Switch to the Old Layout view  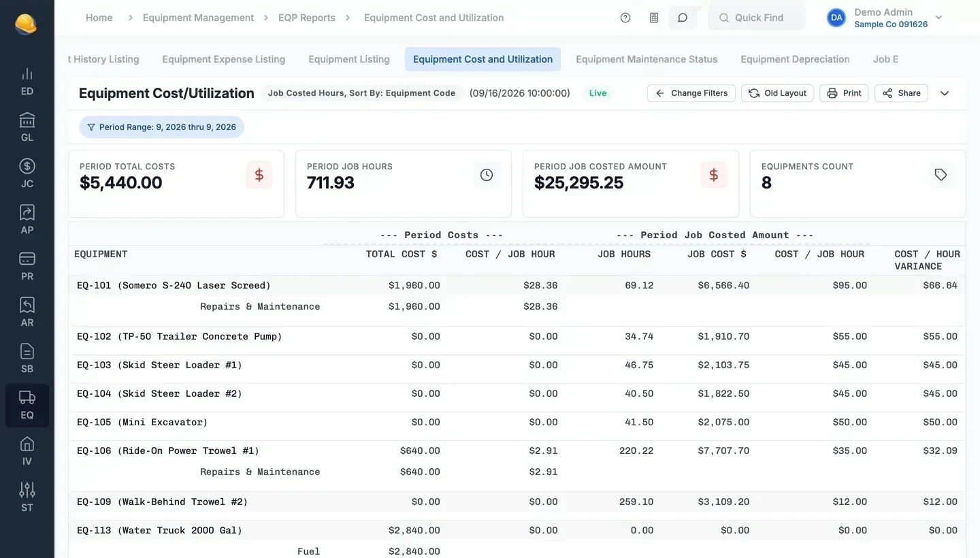(x=777, y=93)
